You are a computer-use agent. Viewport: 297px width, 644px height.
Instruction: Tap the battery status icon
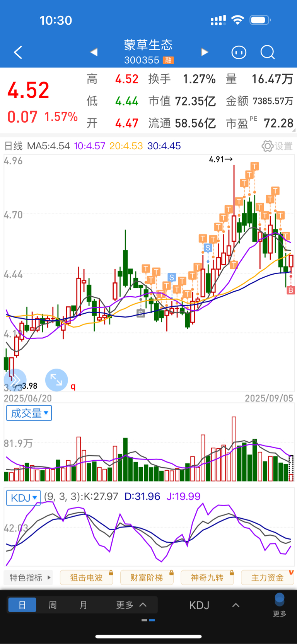(x=260, y=20)
